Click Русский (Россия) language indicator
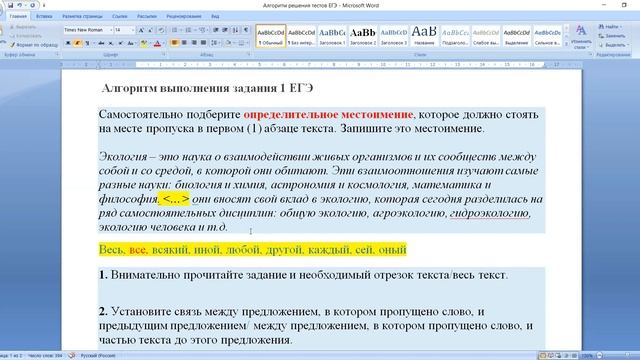Viewport: 640px width, 360px height. [98, 356]
